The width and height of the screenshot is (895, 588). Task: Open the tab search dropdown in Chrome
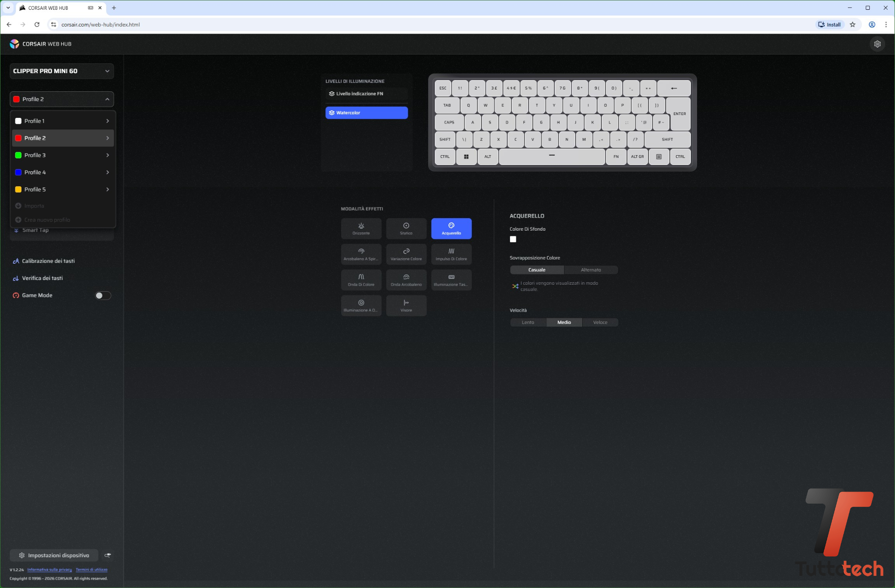click(8, 8)
